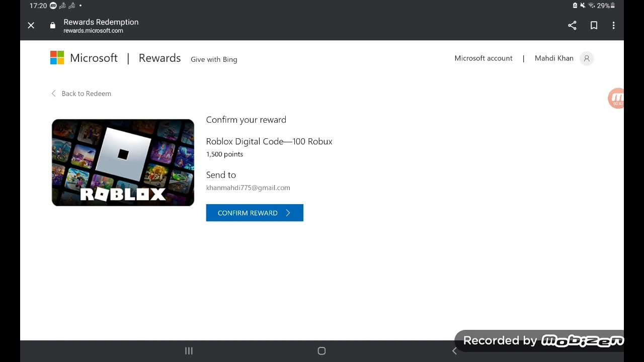The image size is (644, 362).
Task: Share this page with the share icon
Action: pos(572,26)
